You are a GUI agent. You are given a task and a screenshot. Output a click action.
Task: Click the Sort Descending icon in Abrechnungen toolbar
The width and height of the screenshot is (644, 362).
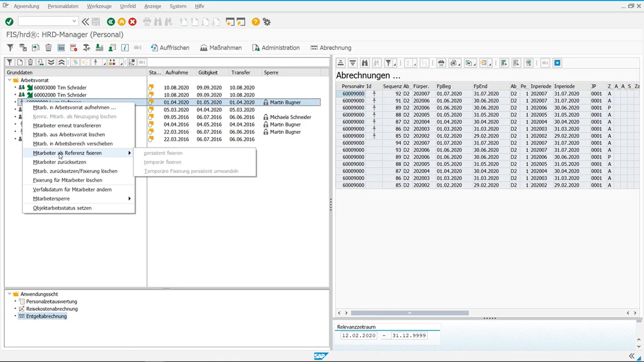point(353,63)
